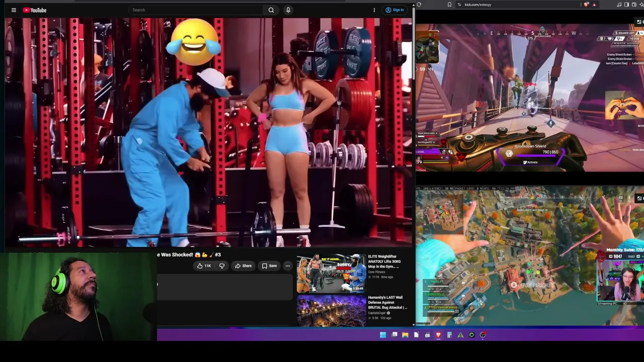The height and width of the screenshot is (362, 644).
Task: Open the blank document app on taskbar
Action: click(x=416, y=335)
